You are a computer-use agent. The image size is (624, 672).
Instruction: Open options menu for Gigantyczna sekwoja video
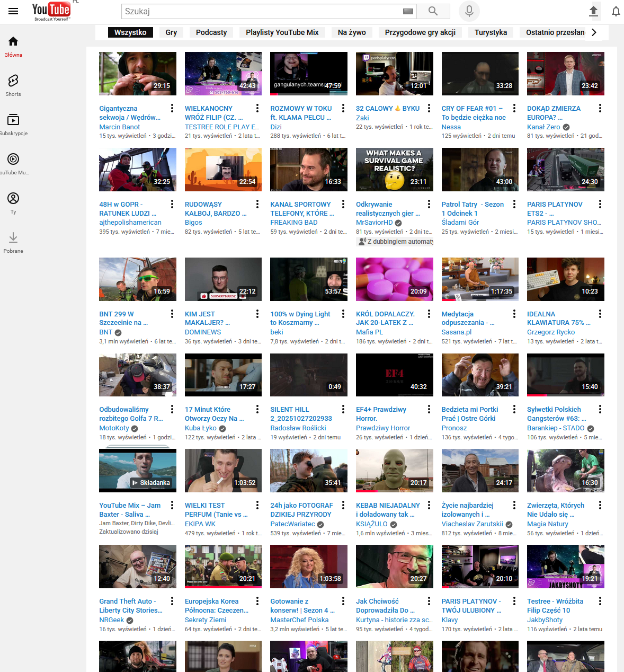pyautogui.click(x=172, y=108)
